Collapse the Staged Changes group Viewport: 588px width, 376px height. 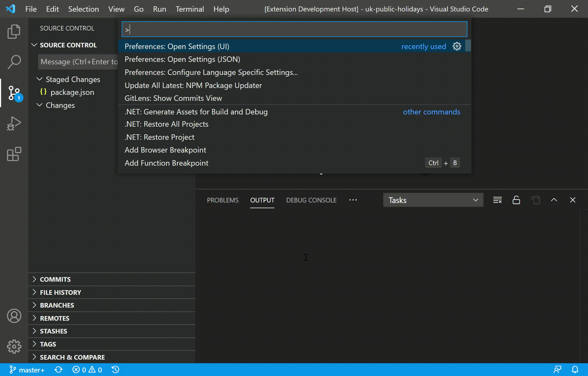tap(40, 79)
